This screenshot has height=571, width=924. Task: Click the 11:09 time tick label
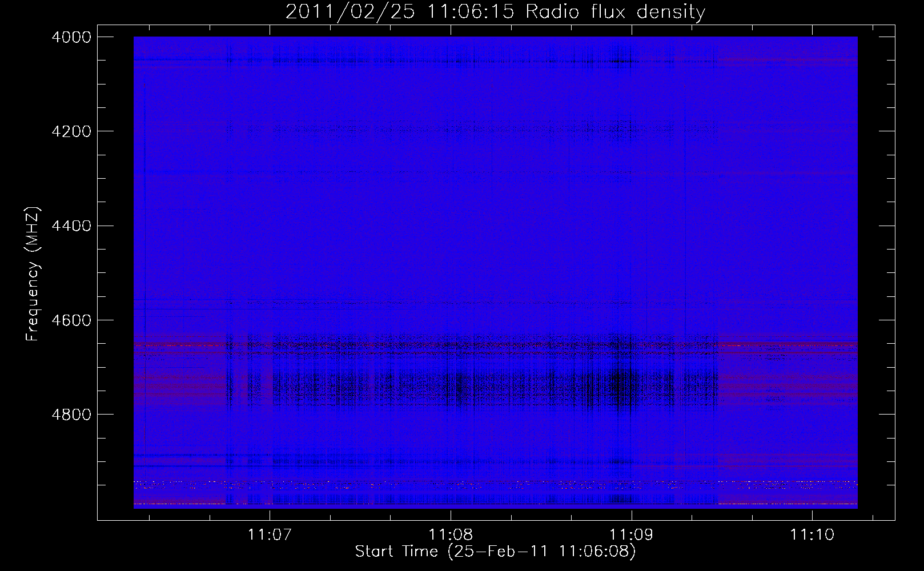tap(631, 535)
